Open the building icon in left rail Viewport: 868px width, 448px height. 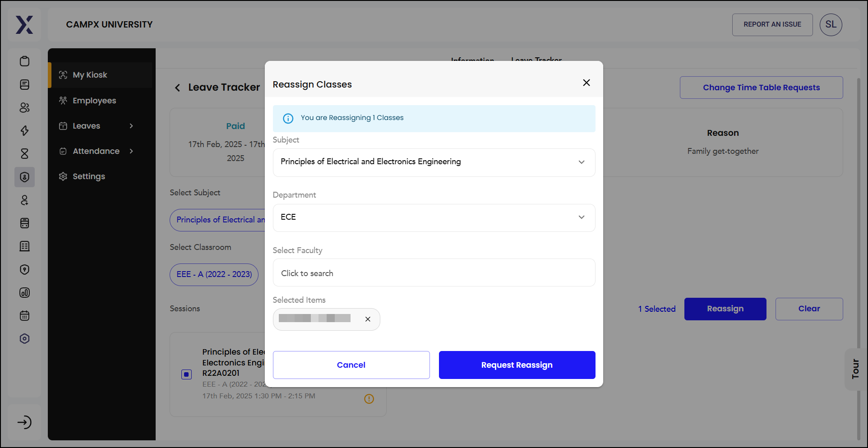(x=25, y=246)
